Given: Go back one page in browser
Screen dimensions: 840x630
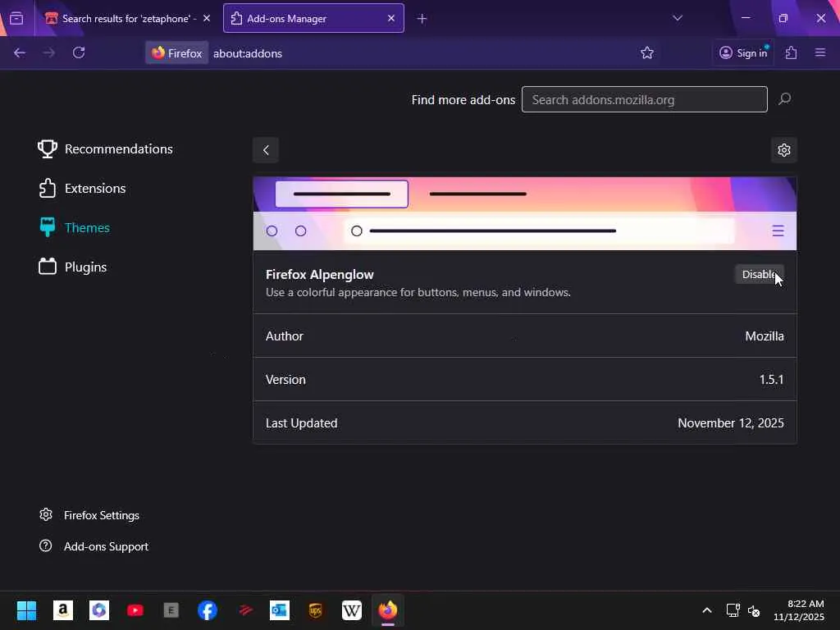Looking at the screenshot, I should point(20,53).
